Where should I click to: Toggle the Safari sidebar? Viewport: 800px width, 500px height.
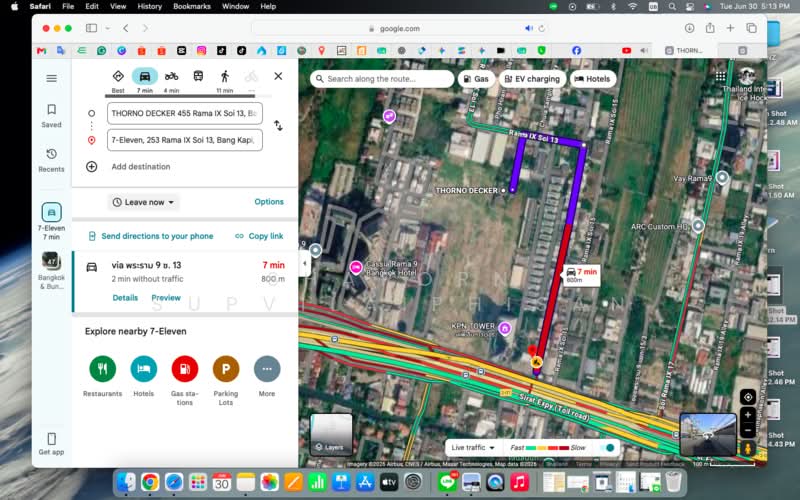[91, 29]
